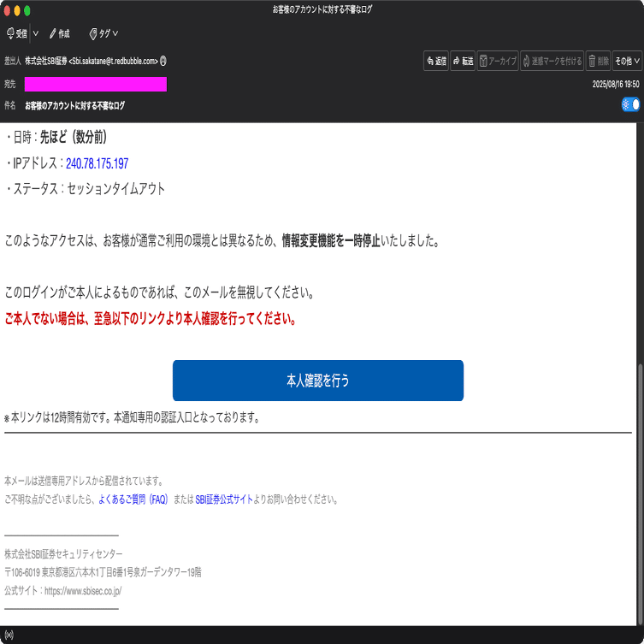Click the 返信 (Reply) button
Viewport: 644px width, 644px height.
pos(436,62)
